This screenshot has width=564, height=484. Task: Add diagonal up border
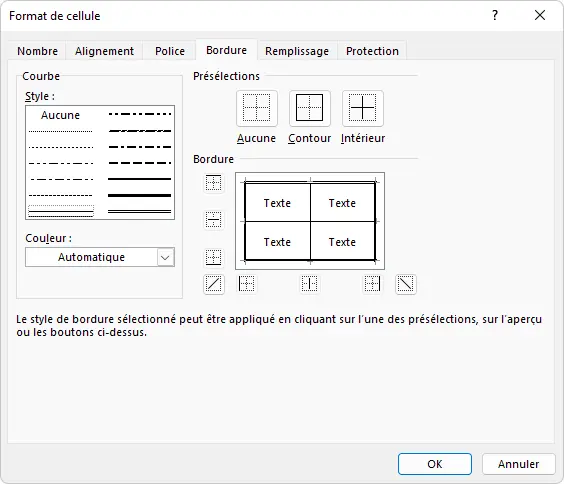coord(214,284)
